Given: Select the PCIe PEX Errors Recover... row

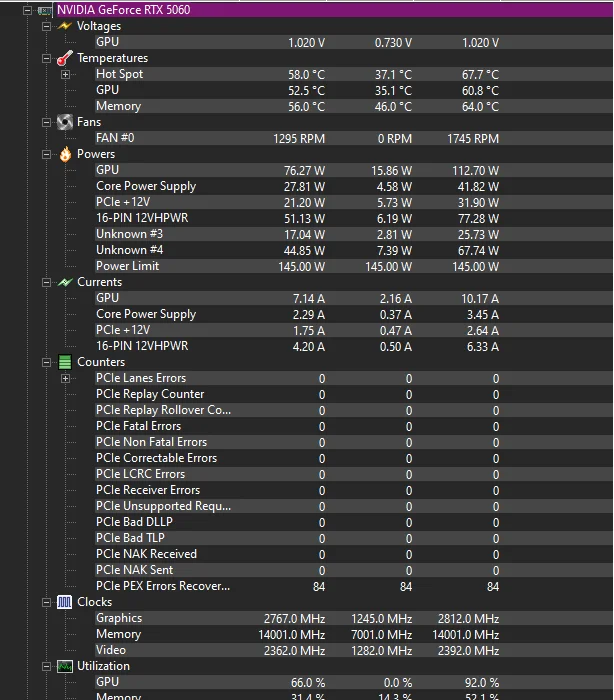Looking at the screenshot, I should [x=353, y=586].
